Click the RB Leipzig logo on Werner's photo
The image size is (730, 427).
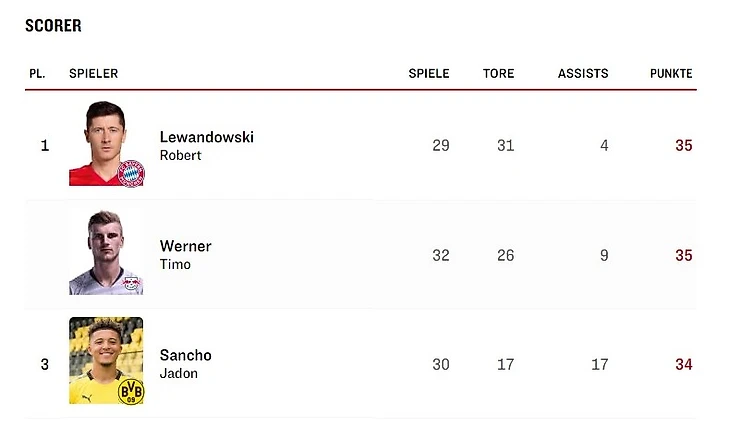click(x=130, y=284)
